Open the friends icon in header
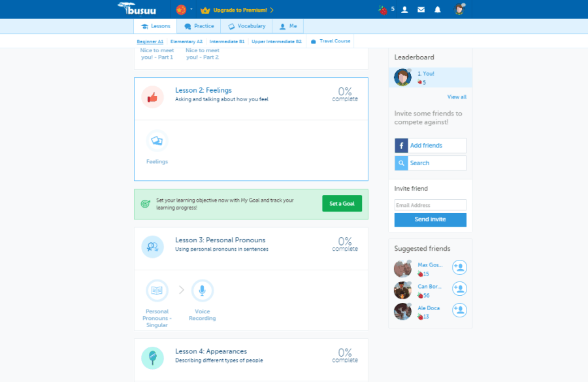Viewport: 588px width, 382px height. tap(404, 10)
